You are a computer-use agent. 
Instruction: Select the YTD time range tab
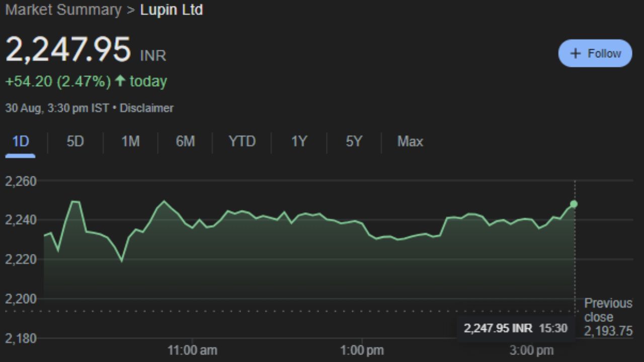(242, 142)
